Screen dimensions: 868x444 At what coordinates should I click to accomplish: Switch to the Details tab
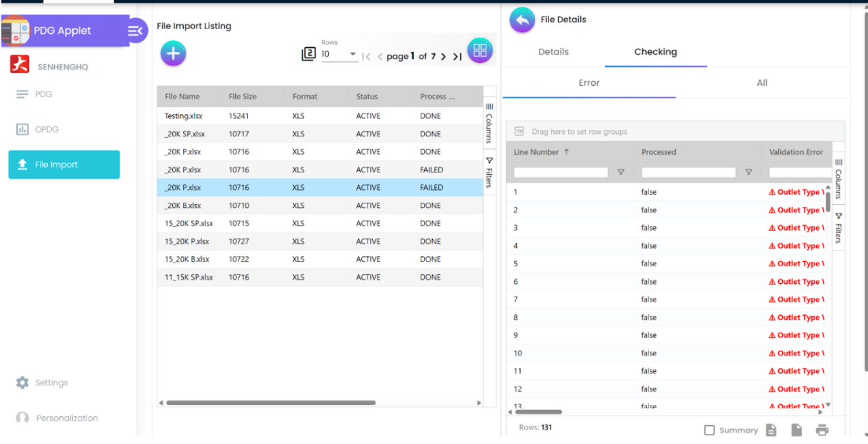click(x=553, y=51)
